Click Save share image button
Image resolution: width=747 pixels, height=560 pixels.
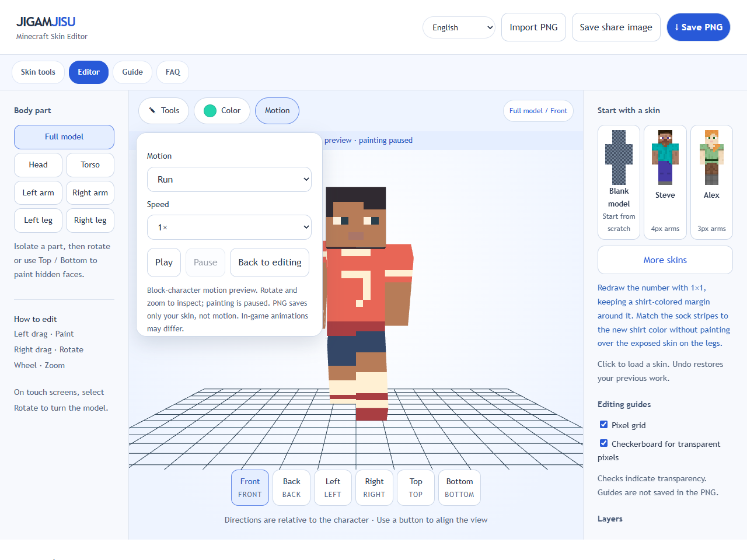coord(616,27)
